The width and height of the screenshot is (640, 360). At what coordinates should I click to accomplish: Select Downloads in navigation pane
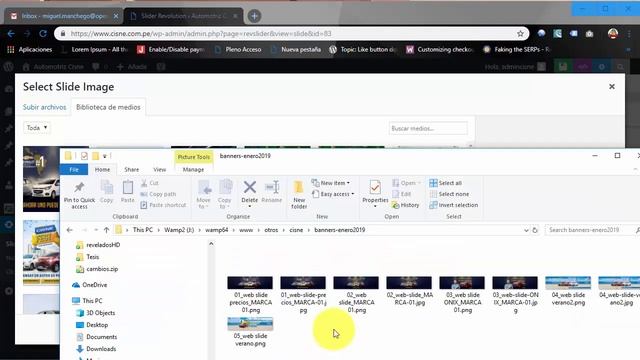coord(96,349)
